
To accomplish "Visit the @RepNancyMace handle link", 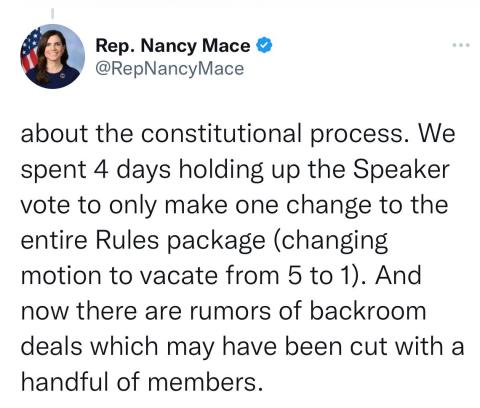I will click(170, 69).
